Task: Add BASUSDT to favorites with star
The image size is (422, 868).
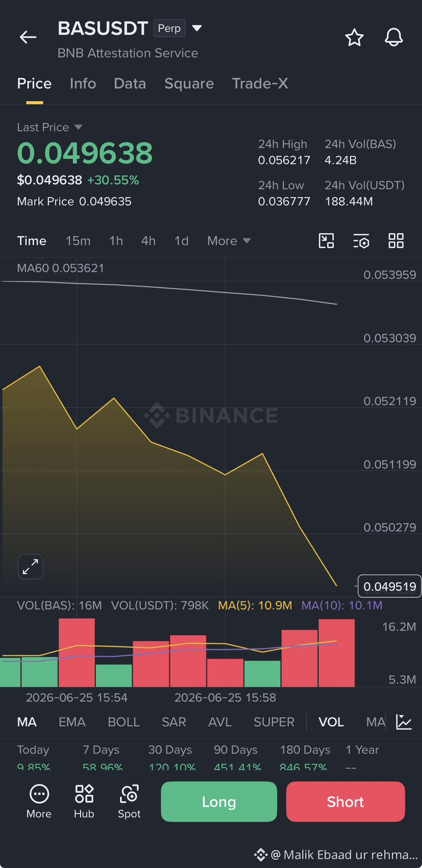Action: [354, 38]
